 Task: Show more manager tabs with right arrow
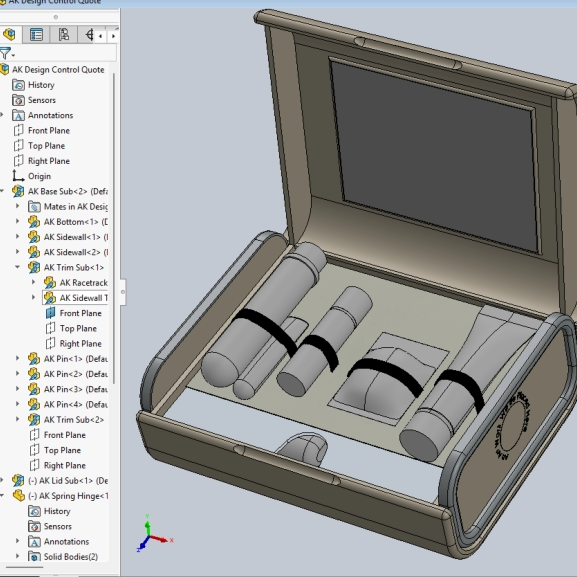(x=113, y=36)
